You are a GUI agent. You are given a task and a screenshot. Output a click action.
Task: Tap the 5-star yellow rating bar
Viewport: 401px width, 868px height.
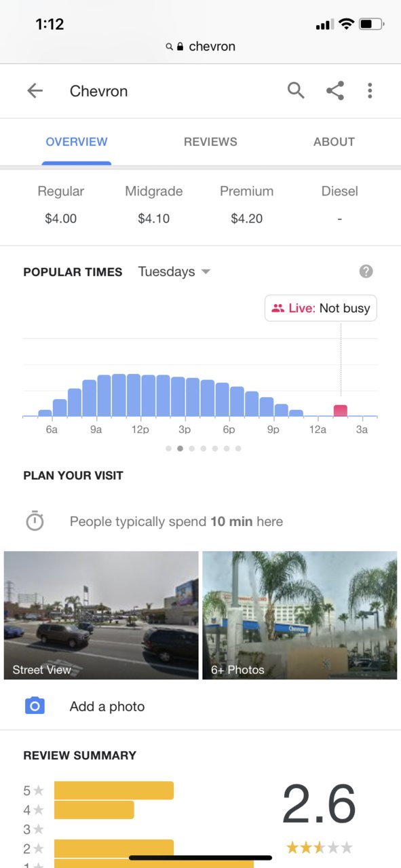point(114,791)
